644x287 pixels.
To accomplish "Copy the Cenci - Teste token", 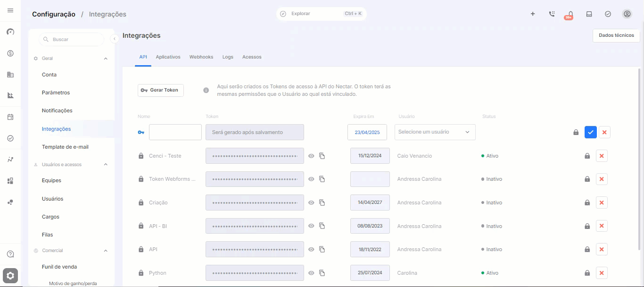I will pos(322,156).
